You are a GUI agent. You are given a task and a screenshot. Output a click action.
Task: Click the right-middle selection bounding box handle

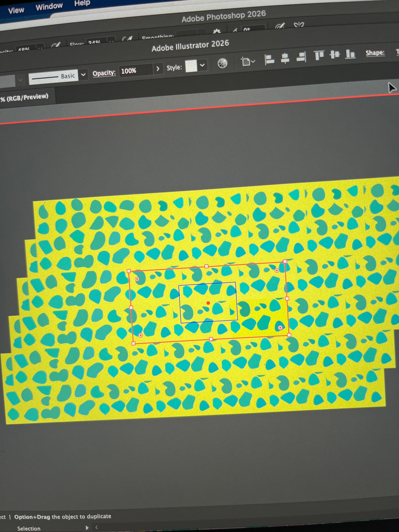coord(287,298)
